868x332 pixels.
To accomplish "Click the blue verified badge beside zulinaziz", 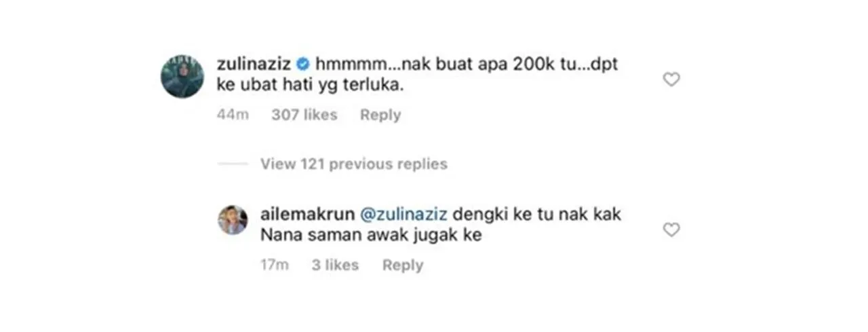I will (303, 64).
